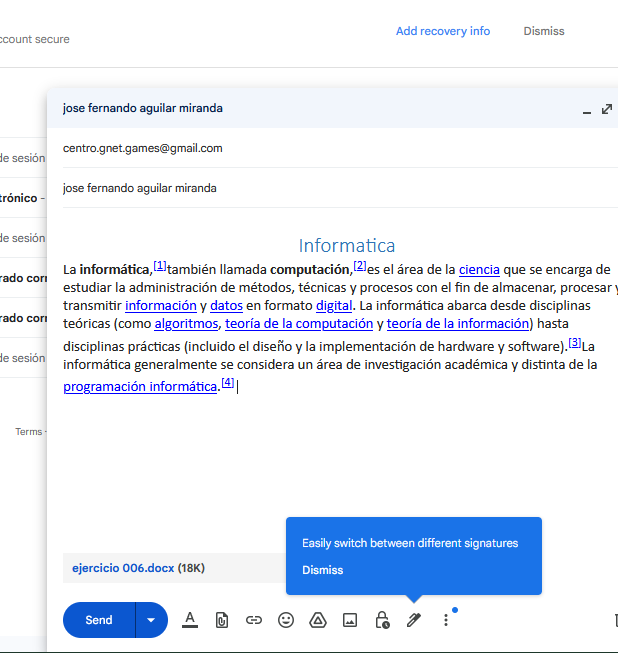Viewport: 618px width, 653px height.
Task: Click Add recovery info link
Action: pos(443,31)
